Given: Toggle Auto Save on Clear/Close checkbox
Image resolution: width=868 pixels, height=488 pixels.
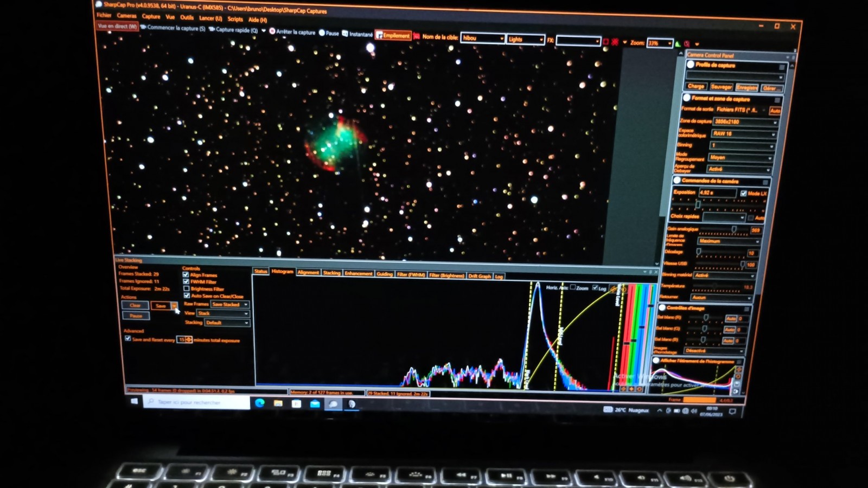Looking at the screenshot, I should 187,296.
